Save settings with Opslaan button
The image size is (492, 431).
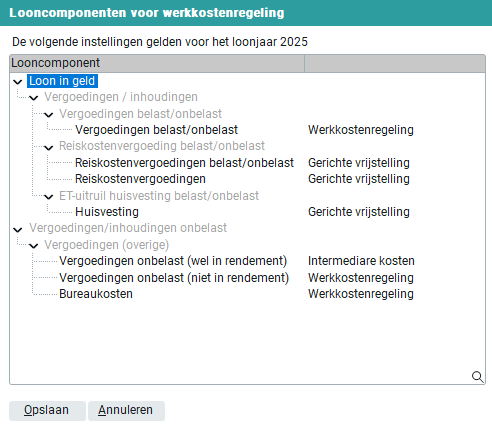[47, 410]
